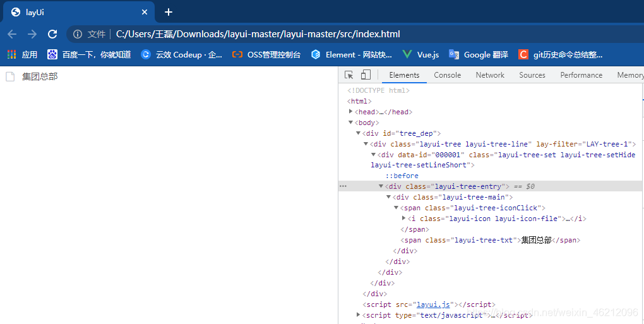Screen dimensions: 644x324
Task: Reload the page with refresh icon
Action: tap(52, 34)
